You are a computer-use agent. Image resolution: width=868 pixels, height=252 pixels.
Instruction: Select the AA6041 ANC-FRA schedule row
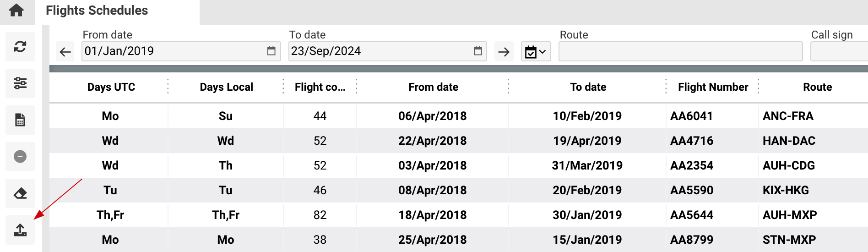[x=459, y=116]
